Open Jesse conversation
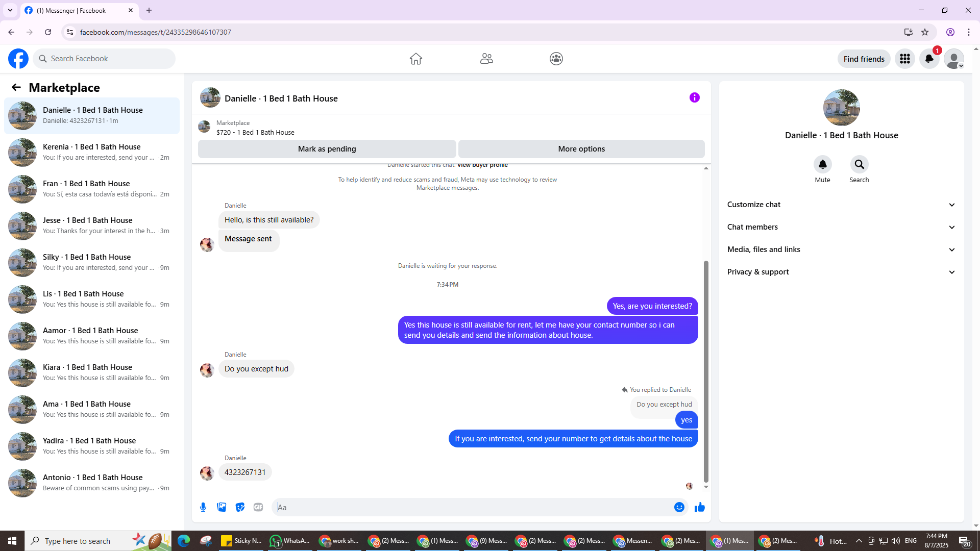980x551 pixels. (92, 226)
